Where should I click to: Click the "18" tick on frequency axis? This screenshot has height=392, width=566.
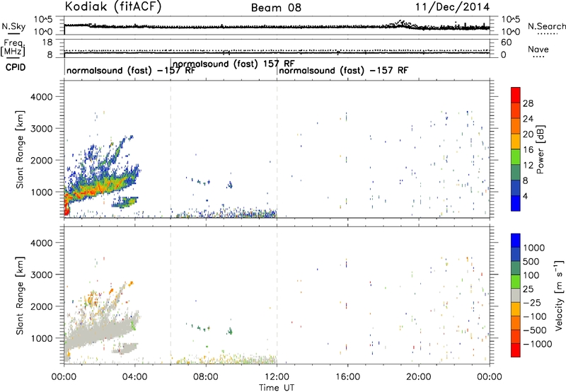[x=47, y=42]
